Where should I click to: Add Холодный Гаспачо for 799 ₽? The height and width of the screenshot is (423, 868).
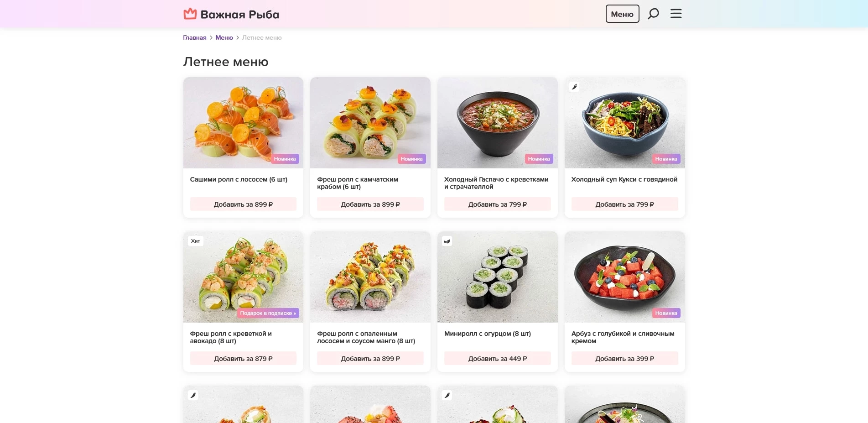coord(497,204)
